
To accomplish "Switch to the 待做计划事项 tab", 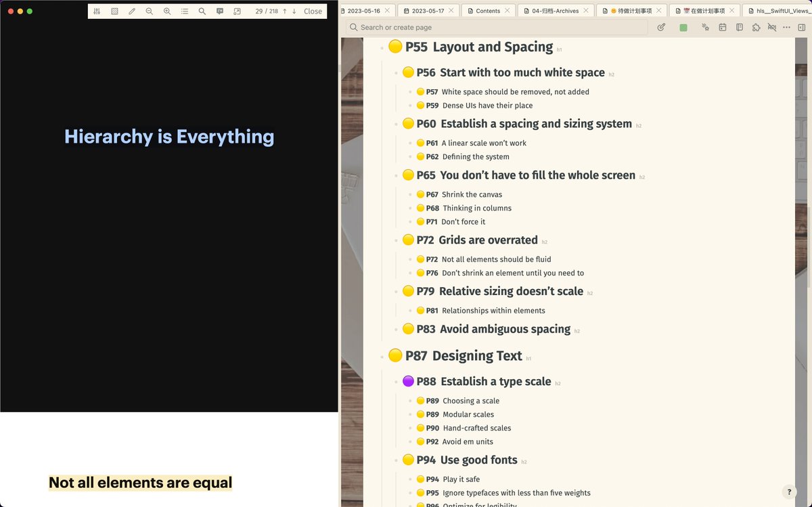I will [x=631, y=11].
